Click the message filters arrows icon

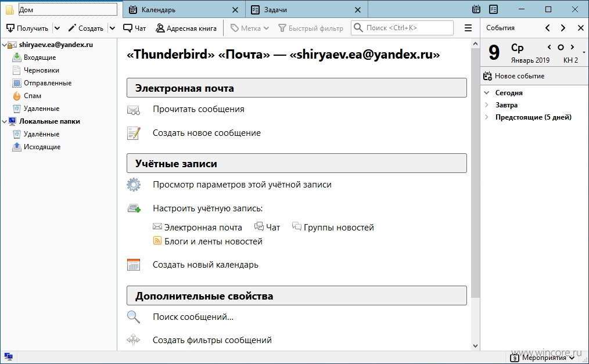point(134,340)
